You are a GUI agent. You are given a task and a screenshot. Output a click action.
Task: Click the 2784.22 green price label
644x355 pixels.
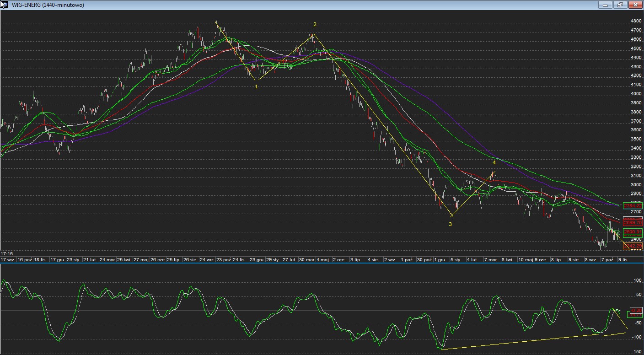tap(633, 206)
